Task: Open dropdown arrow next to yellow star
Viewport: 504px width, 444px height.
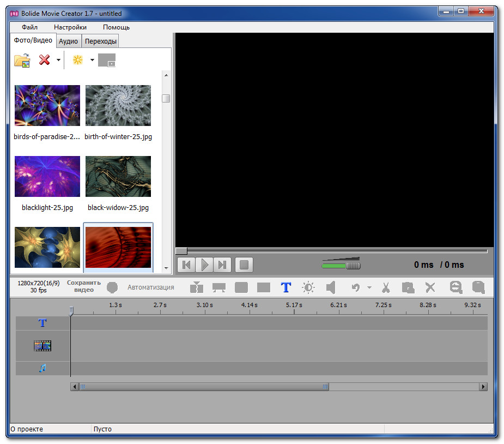Action: tap(92, 61)
